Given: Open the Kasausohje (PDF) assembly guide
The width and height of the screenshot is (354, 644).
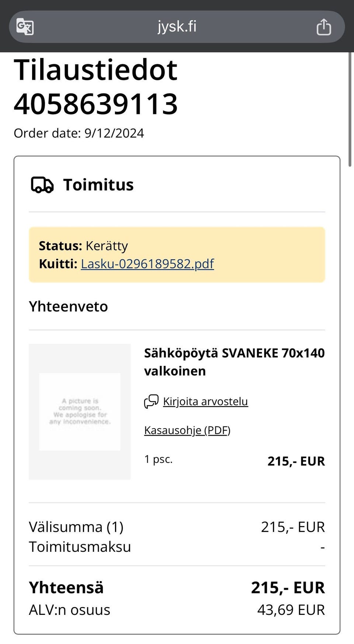Looking at the screenshot, I should 187,430.
